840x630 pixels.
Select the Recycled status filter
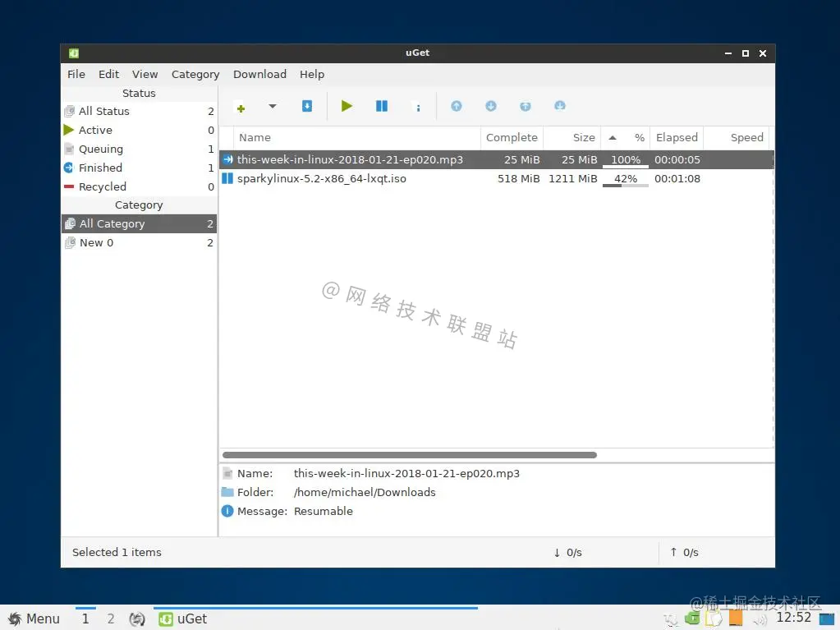[140, 186]
